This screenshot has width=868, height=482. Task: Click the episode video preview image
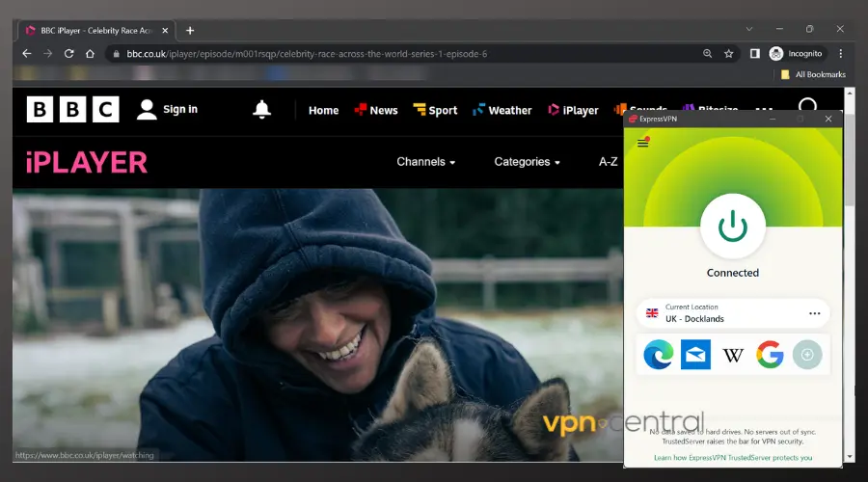pos(317,325)
